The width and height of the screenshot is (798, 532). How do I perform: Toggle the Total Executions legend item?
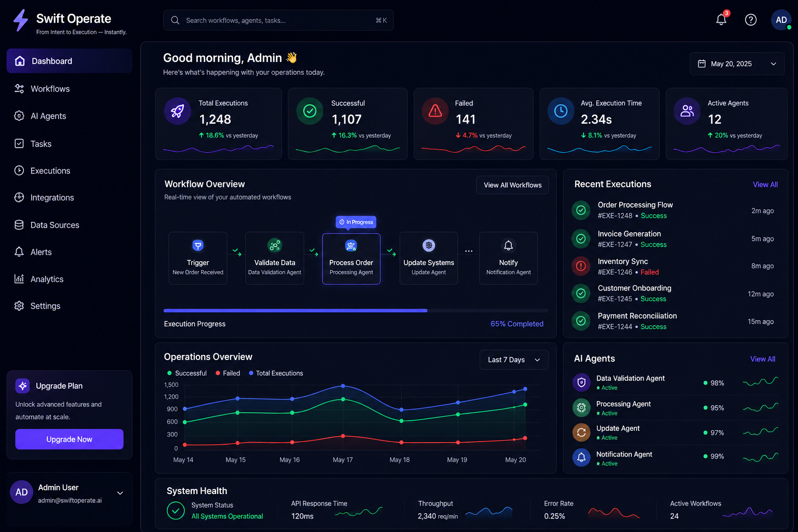click(276, 373)
